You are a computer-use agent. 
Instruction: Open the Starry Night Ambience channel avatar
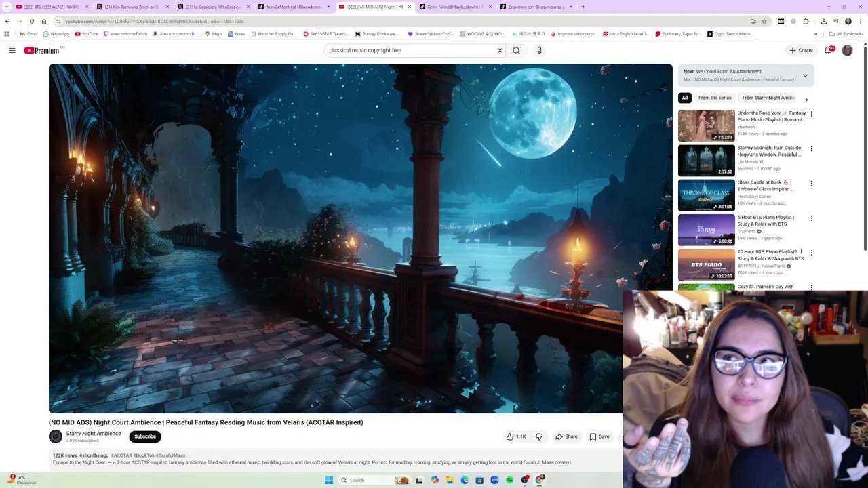click(56, 436)
